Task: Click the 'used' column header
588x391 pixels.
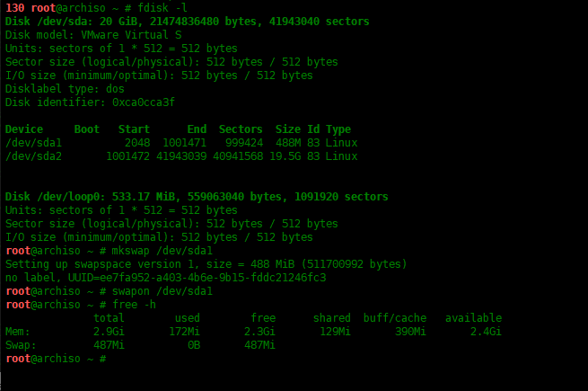Action: tap(188, 318)
